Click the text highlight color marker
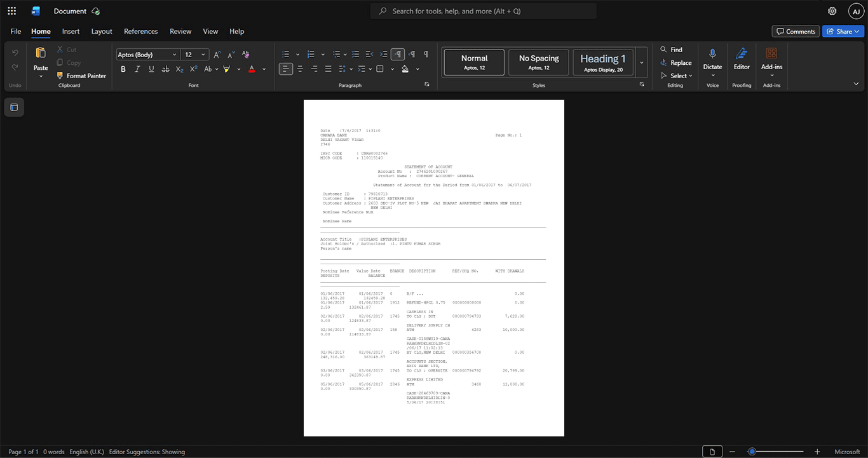Screen dimensions: 868x458 [226, 69]
